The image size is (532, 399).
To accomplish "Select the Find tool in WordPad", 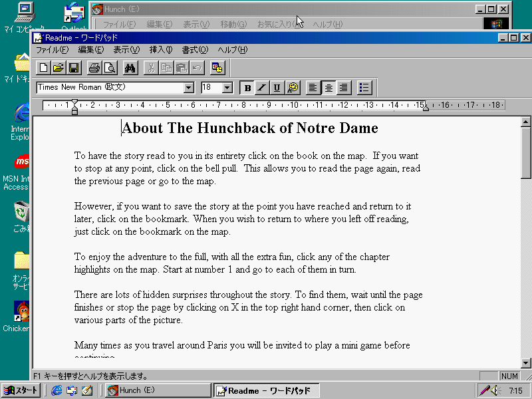I will (x=130, y=67).
